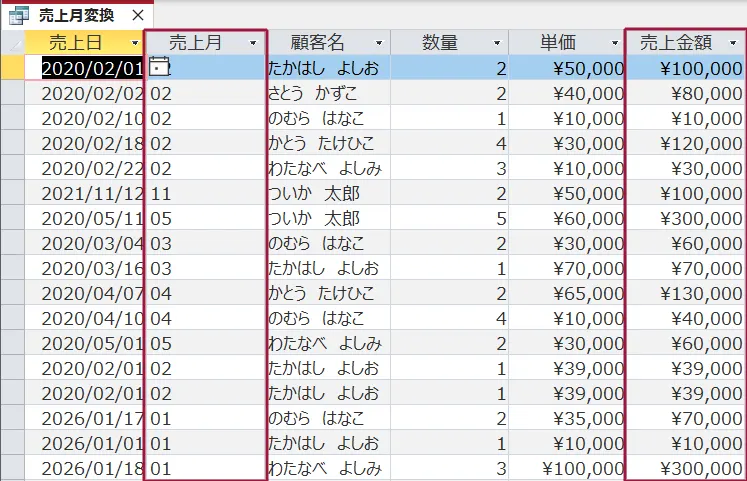The image size is (747, 481).
Task: Click the query icon on 売上月変換 tab
Action: point(18,16)
